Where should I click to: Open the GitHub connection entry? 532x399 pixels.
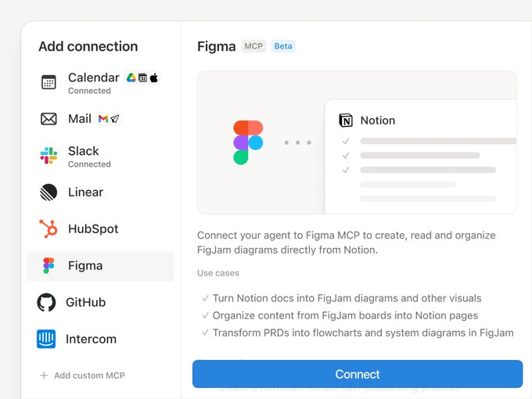pyautogui.click(x=85, y=303)
